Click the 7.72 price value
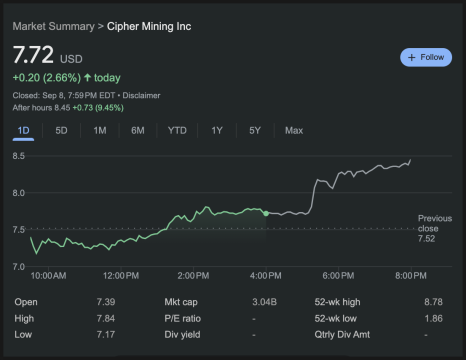466x360 pixels. coord(33,55)
